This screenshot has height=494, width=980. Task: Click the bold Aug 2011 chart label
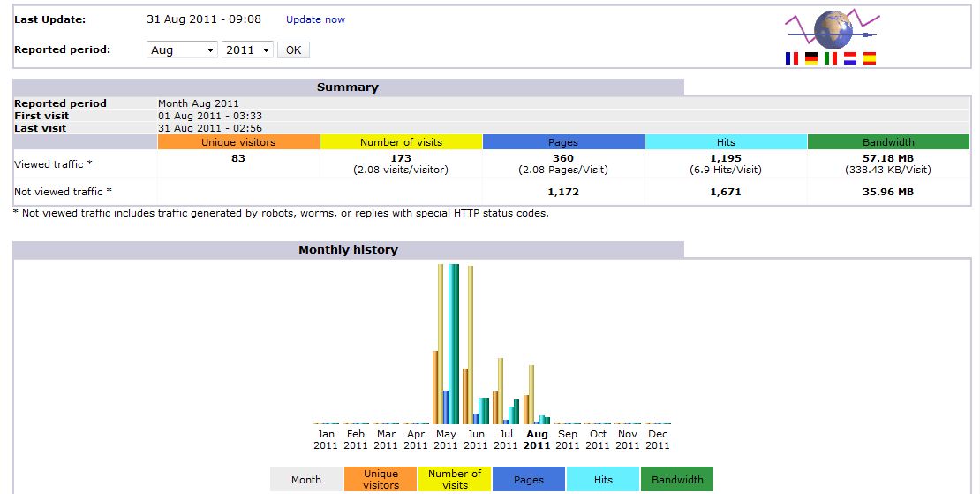coord(537,439)
